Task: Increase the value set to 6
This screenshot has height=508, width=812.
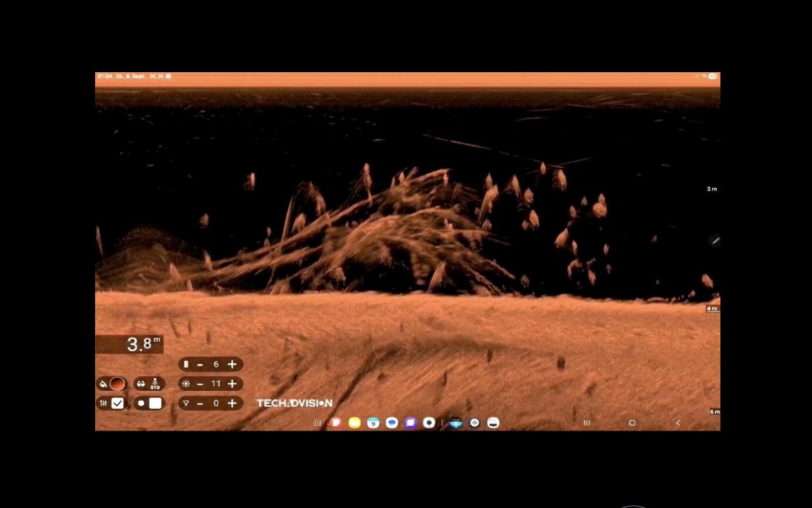Action: (232, 365)
